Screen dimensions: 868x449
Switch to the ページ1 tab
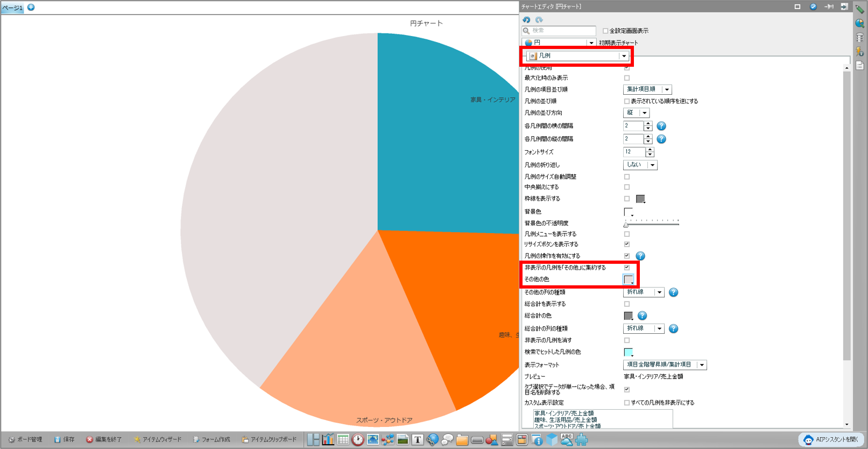(x=12, y=8)
